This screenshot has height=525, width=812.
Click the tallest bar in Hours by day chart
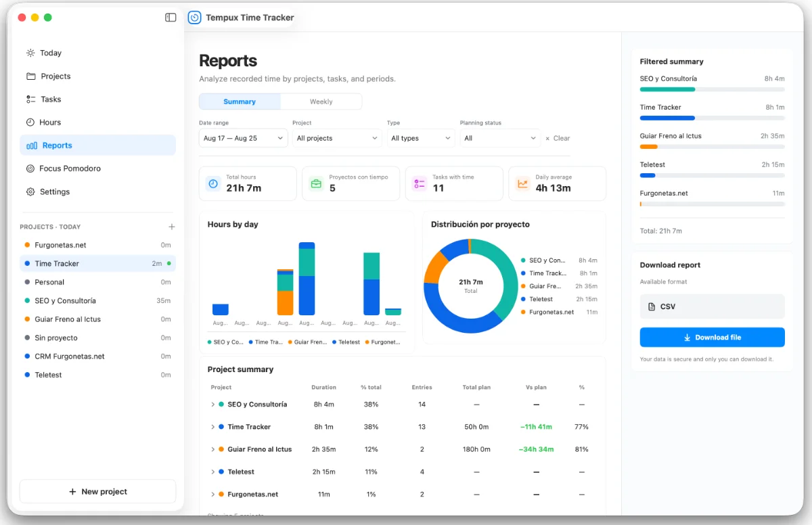pyautogui.click(x=307, y=279)
